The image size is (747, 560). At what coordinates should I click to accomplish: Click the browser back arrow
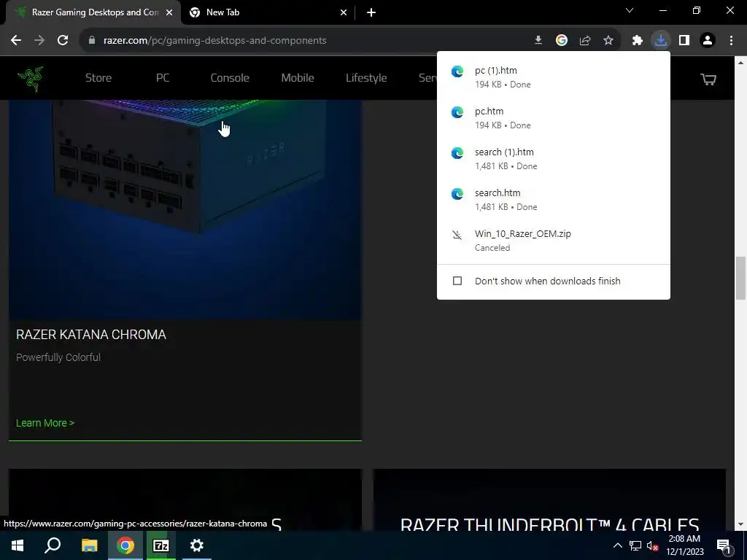point(16,41)
